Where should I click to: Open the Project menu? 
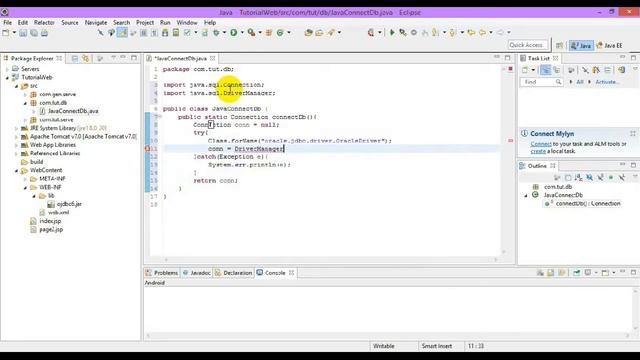pyautogui.click(x=145, y=22)
